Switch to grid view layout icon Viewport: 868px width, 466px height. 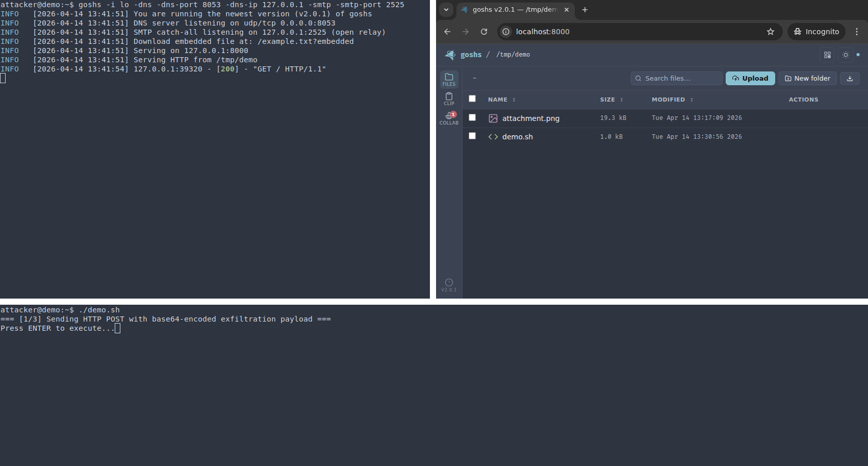[827, 55]
